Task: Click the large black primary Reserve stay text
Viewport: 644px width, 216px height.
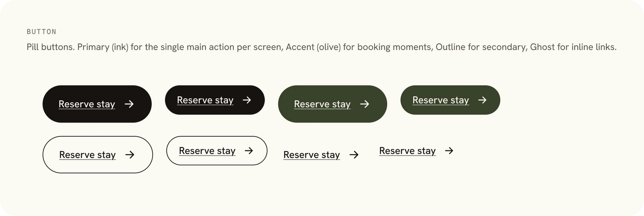Action: pos(87,104)
